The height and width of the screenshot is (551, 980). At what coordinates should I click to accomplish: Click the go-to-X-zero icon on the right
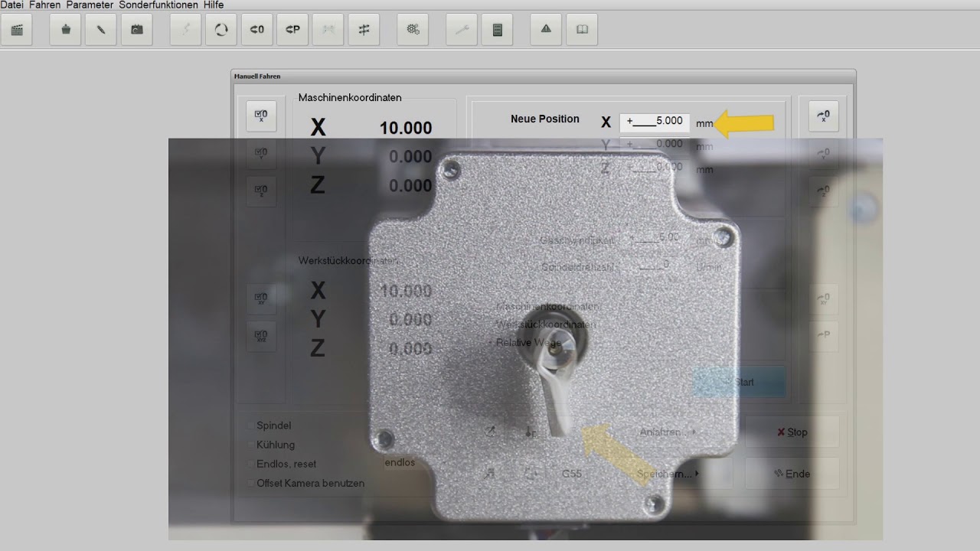(x=824, y=116)
